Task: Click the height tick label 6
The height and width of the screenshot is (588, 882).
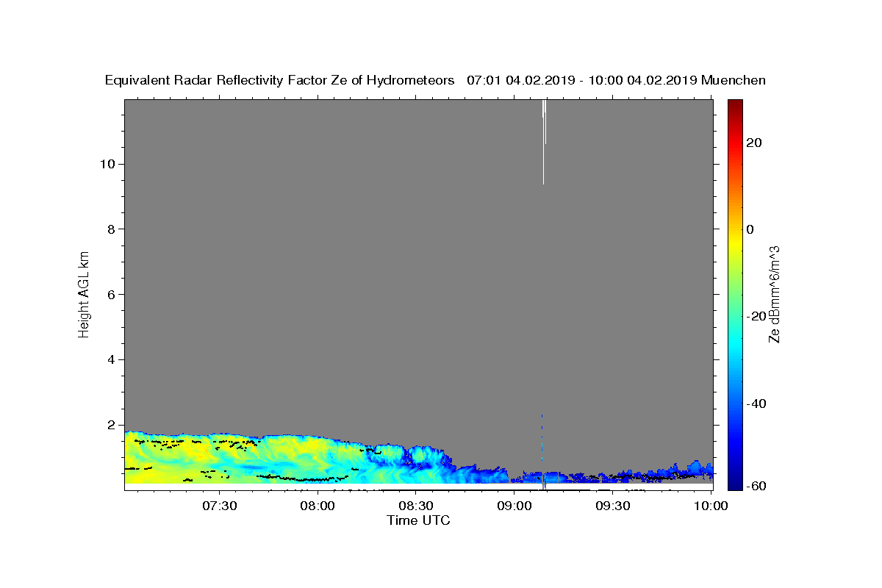Action: coord(110,294)
